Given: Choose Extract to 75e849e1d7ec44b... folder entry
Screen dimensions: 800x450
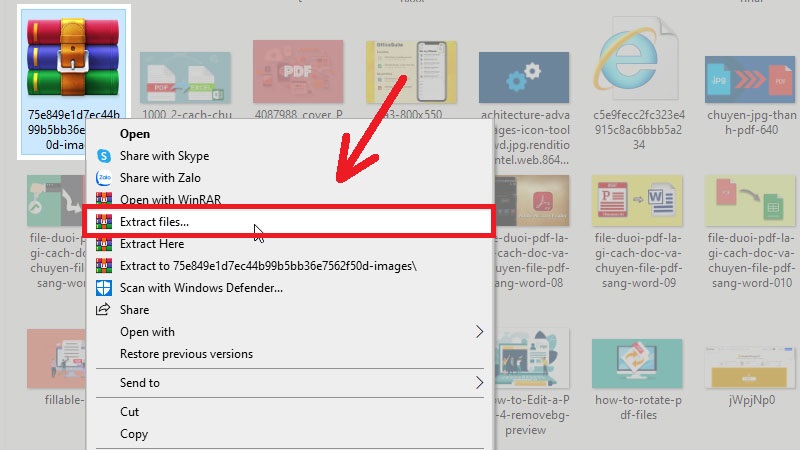Looking at the screenshot, I should coord(268,266).
